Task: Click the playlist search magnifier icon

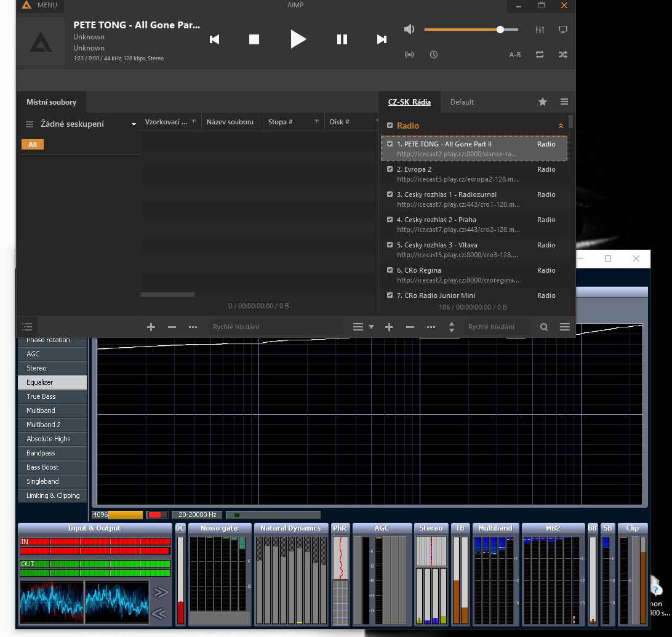Action: 544,327
